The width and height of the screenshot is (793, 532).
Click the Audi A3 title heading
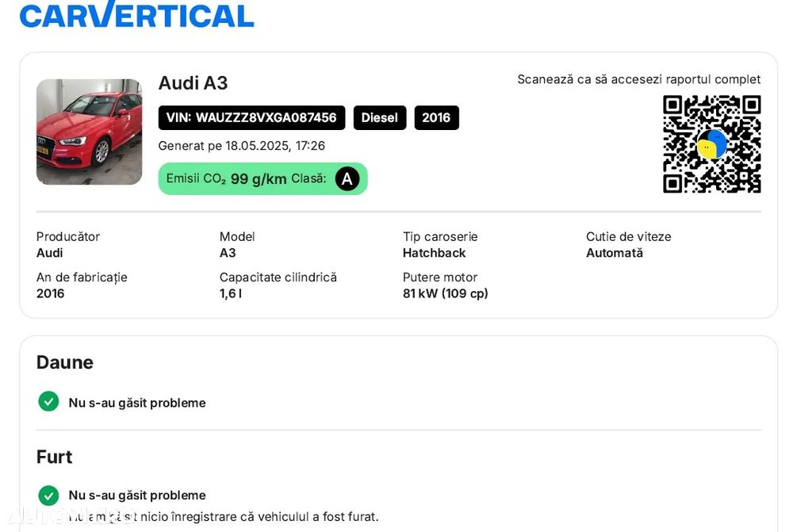[x=193, y=83]
